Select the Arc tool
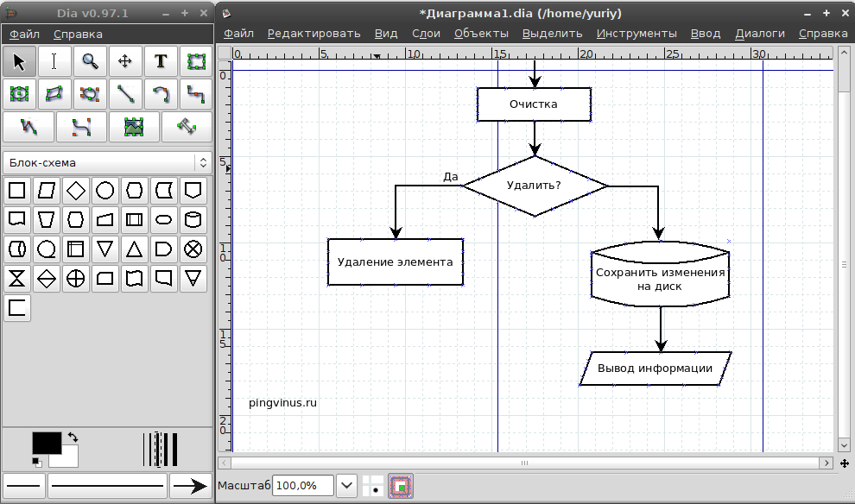Viewport: 855px width, 504px height. pos(161,94)
